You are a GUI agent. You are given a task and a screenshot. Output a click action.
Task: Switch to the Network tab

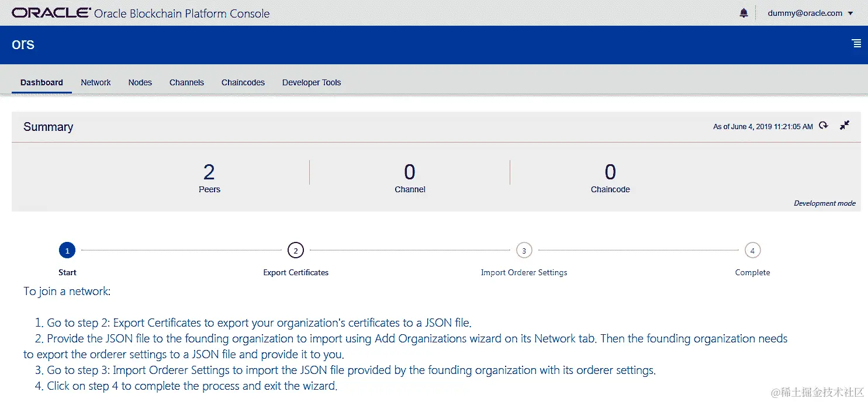(96, 82)
